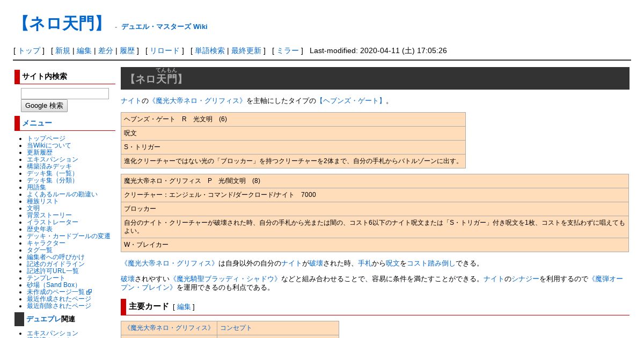Click external-link icon beside 未作成のページ一覧
The width and height of the screenshot is (644, 338).
[x=89, y=292]
